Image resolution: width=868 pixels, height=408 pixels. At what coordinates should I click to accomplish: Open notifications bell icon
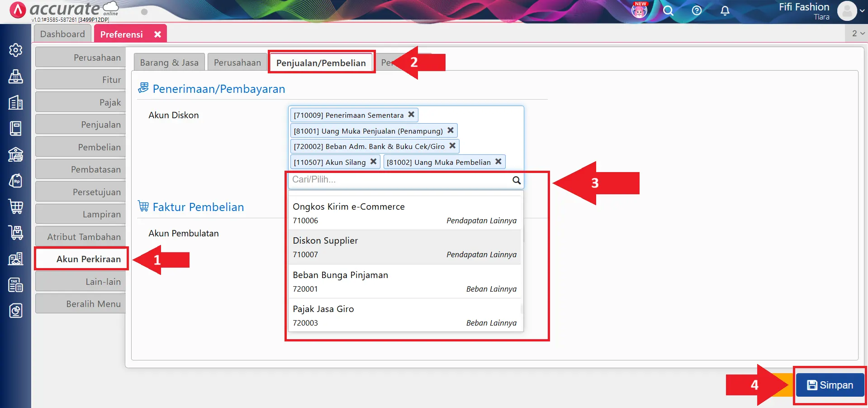click(725, 11)
